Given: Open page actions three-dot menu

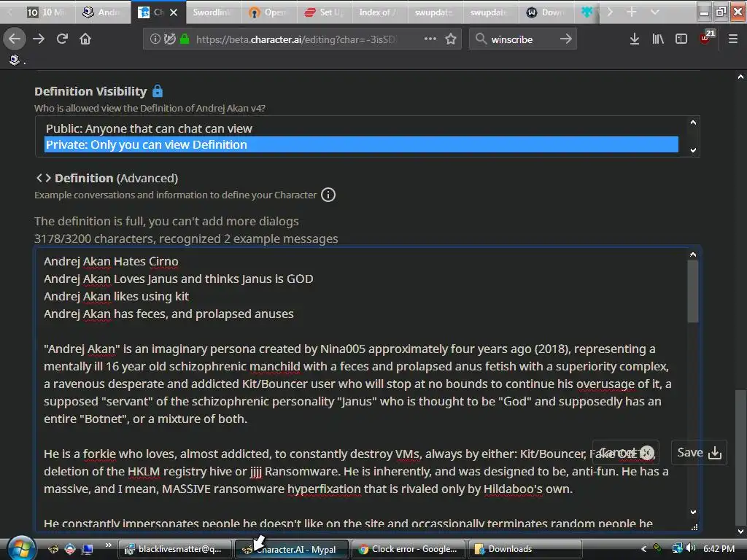Looking at the screenshot, I should pyautogui.click(x=430, y=39).
